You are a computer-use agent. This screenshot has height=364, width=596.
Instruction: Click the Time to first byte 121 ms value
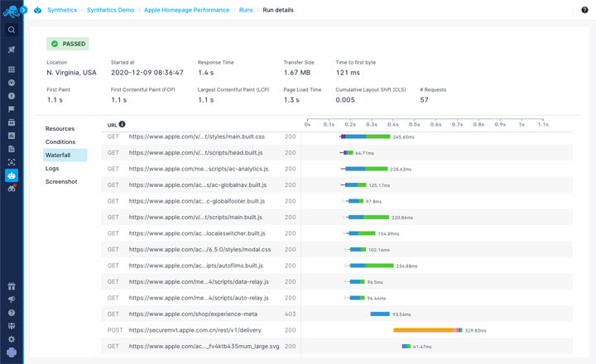348,73
